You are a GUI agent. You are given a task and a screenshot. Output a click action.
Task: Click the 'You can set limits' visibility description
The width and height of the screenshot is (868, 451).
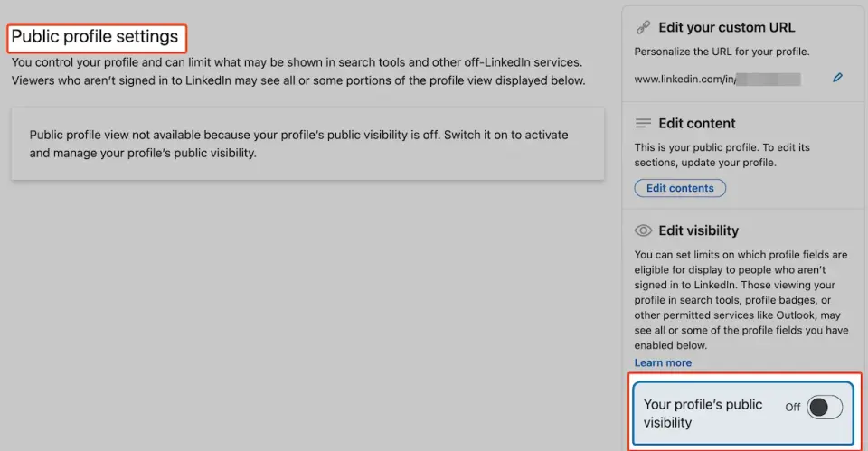point(741,300)
